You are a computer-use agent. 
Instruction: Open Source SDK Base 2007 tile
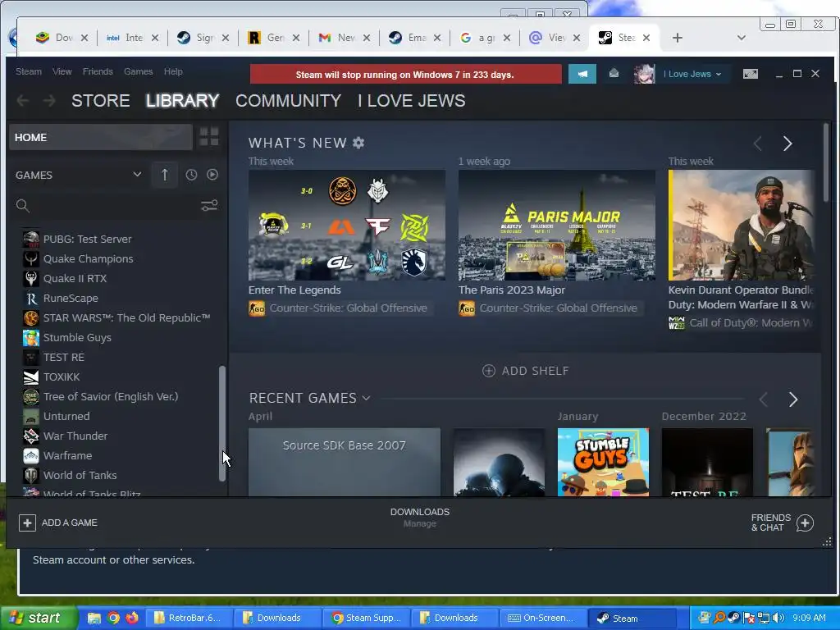coord(345,462)
